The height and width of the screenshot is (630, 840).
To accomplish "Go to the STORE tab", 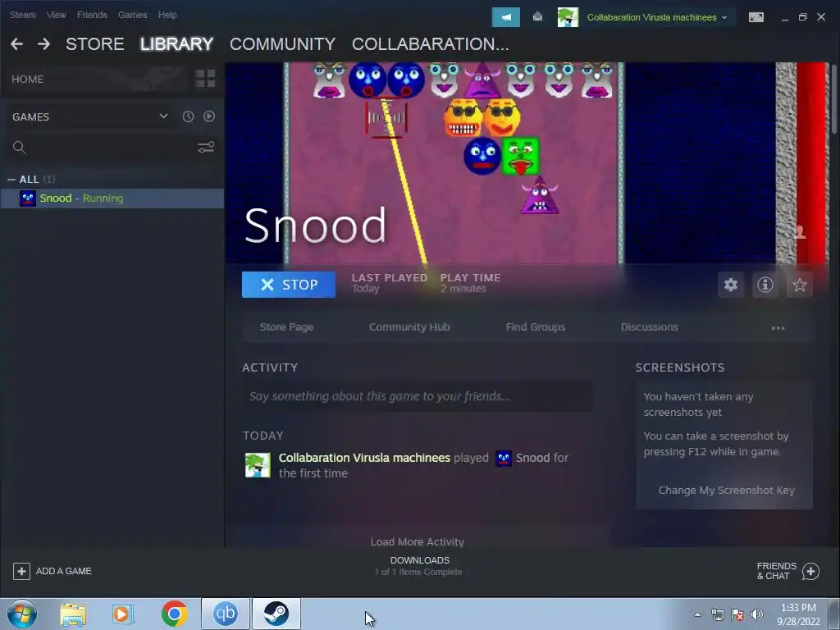I will tap(95, 44).
